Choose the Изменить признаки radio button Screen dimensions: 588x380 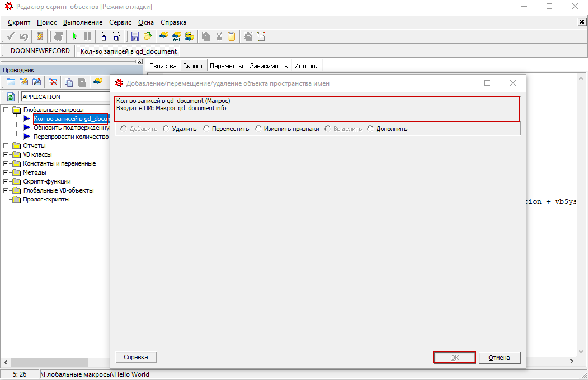click(x=258, y=129)
